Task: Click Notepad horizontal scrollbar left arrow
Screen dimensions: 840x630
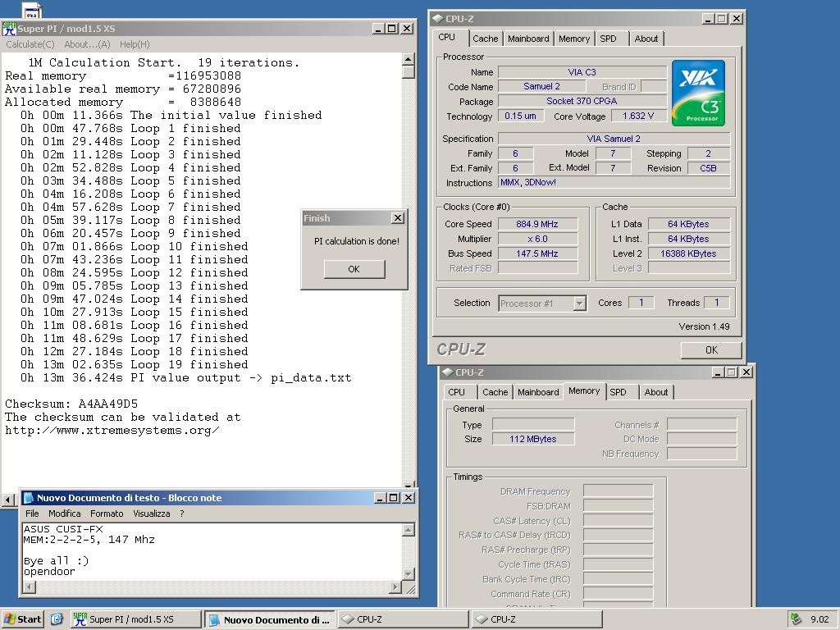Action: 30,587
